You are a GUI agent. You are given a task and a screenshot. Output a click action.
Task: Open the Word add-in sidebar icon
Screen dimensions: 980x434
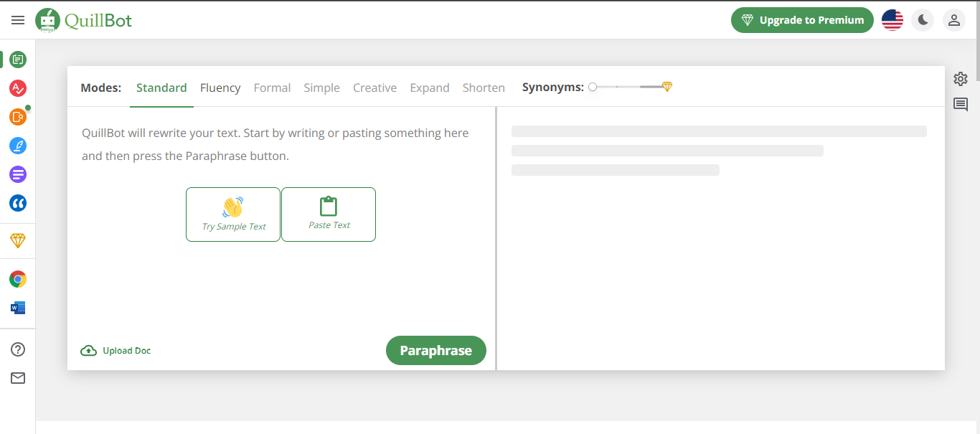point(18,308)
